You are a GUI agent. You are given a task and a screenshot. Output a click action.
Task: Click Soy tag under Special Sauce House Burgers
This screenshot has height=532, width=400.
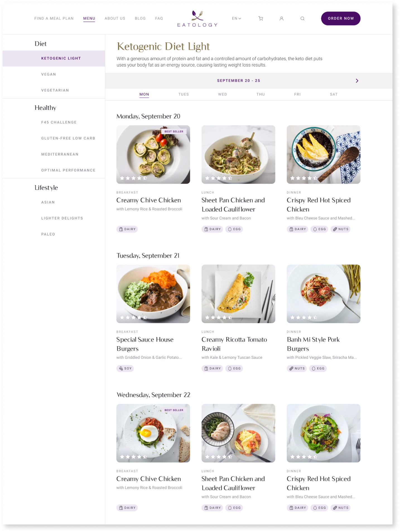[125, 368]
